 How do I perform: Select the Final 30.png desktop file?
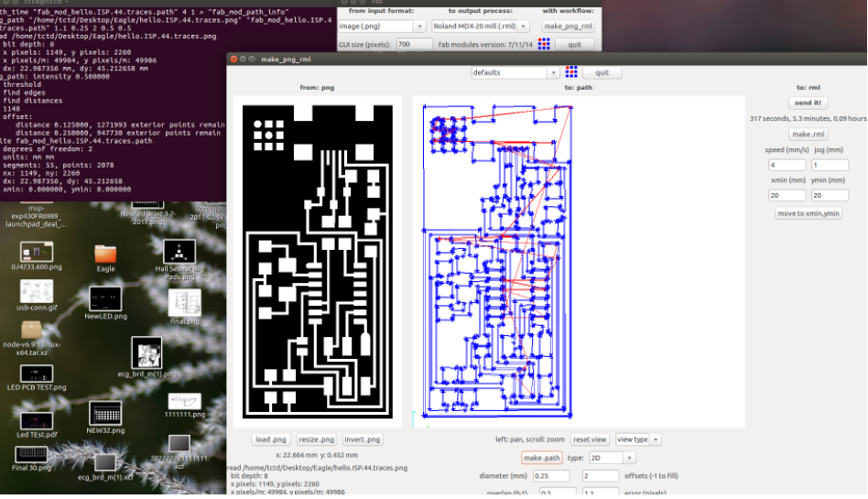(31, 459)
